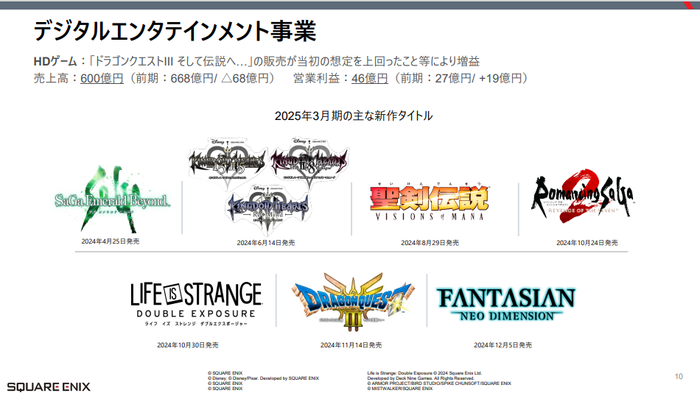Click the MISTWALKER/SQUARE ENIX copyright line
This screenshot has width=700, height=396.
click(x=400, y=388)
